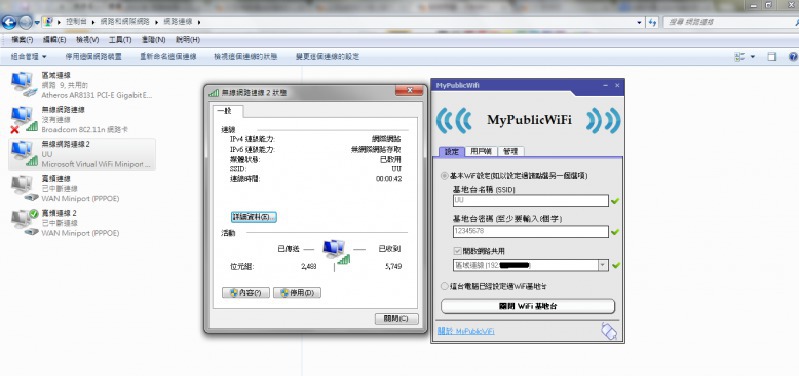Click the SSID field containing UU

pos(530,201)
